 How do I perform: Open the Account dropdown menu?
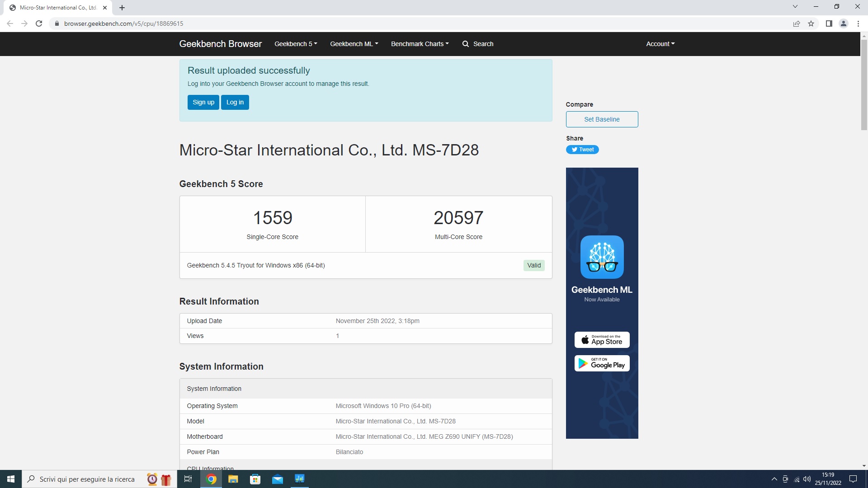660,44
